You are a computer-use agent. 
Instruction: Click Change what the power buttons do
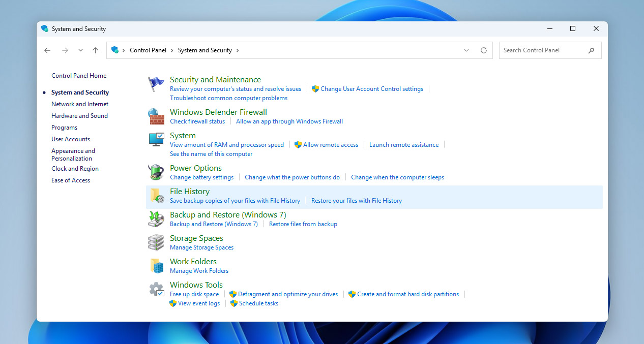(x=292, y=177)
